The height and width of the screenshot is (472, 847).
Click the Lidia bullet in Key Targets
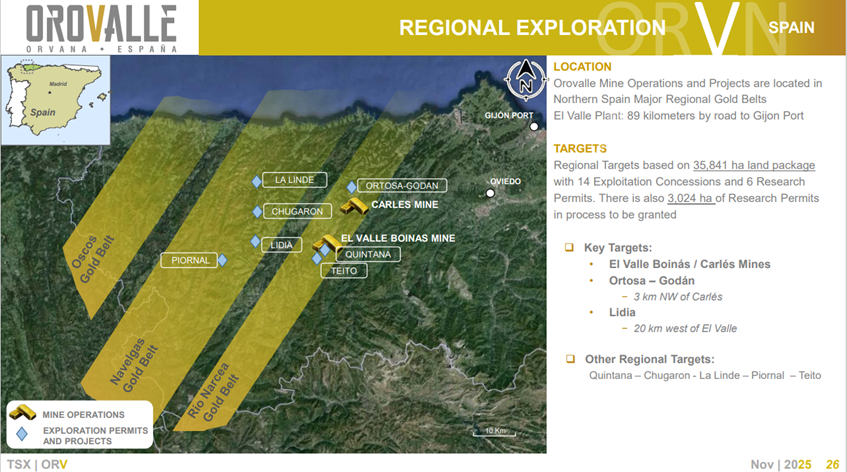pos(622,312)
